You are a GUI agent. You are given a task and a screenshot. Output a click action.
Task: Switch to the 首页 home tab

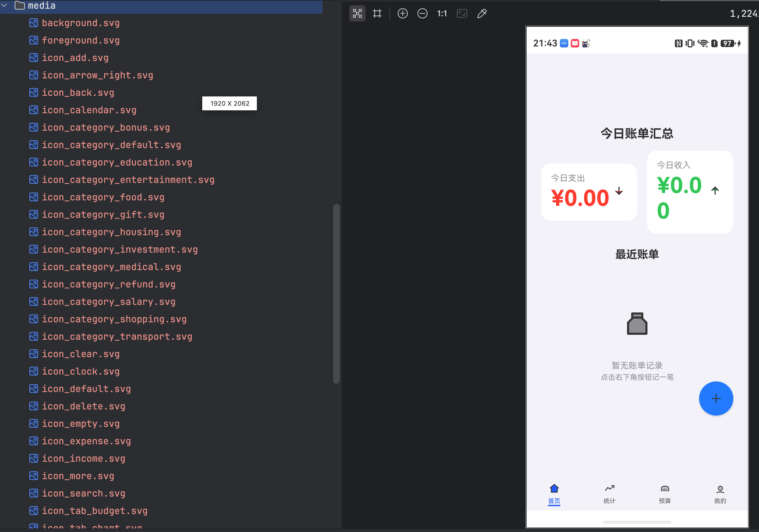click(x=554, y=494)
